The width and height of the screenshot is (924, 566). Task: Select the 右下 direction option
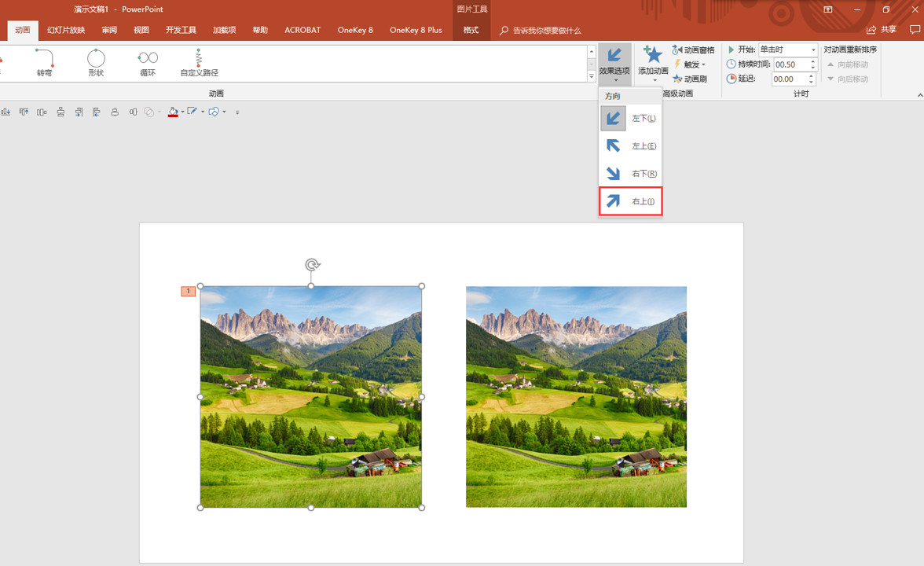630,173
